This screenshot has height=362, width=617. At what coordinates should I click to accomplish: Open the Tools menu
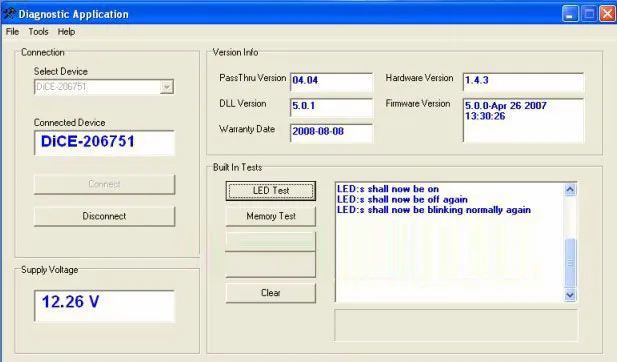pos(38,31)
